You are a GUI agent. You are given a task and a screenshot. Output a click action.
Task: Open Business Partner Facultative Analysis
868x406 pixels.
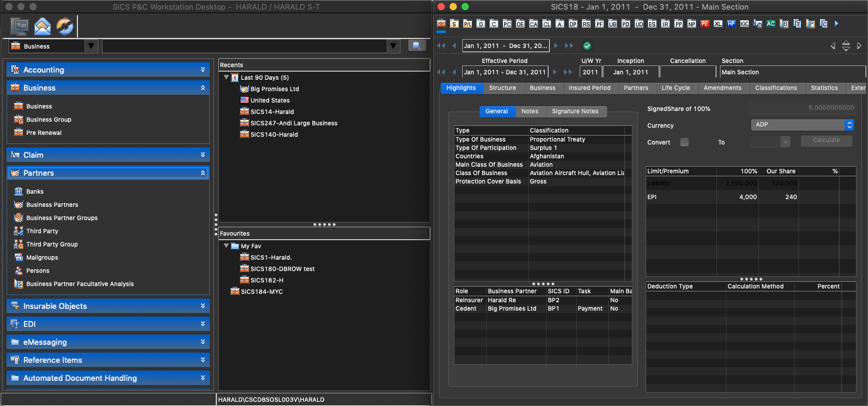point(80,284)
